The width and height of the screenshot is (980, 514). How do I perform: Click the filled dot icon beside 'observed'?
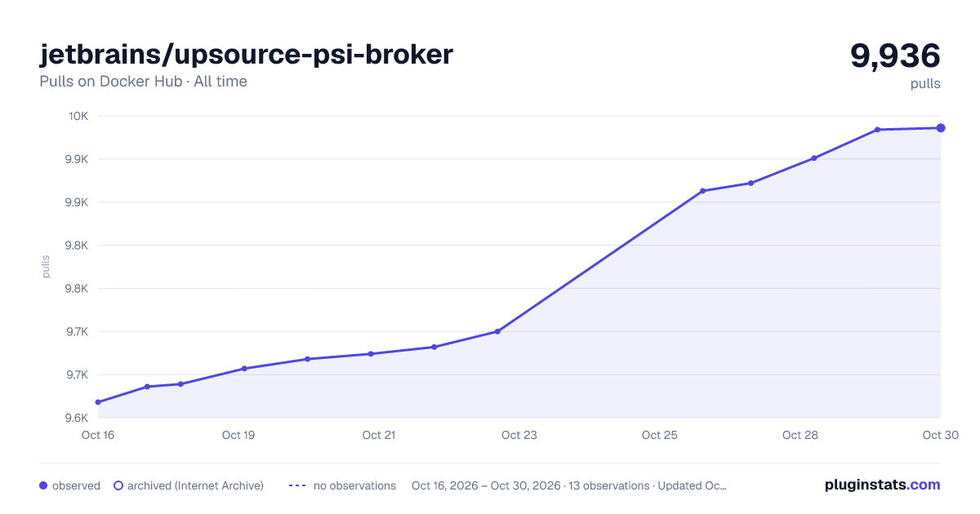(x=44, y=485)
